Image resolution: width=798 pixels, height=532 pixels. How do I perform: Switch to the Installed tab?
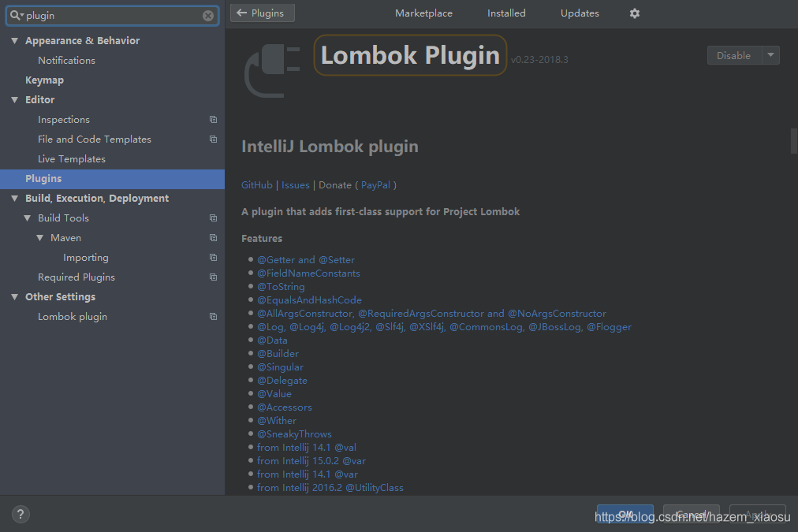click(506, 13)
